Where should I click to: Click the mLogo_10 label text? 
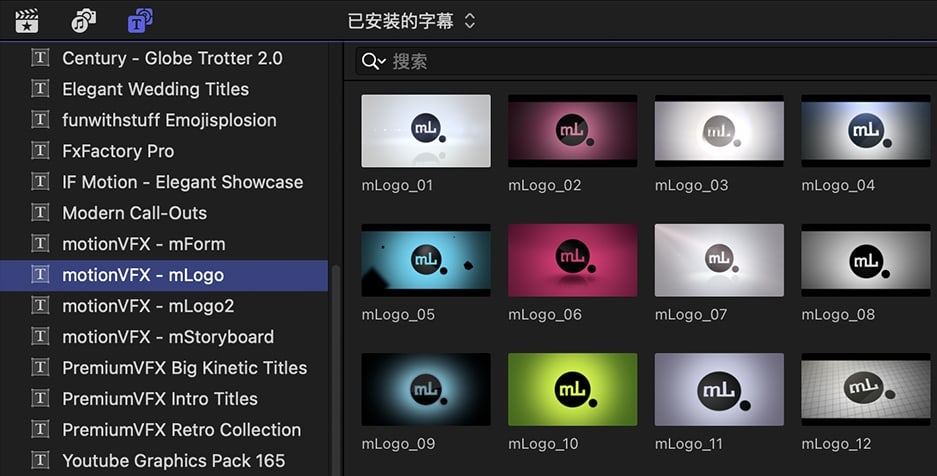543,444
